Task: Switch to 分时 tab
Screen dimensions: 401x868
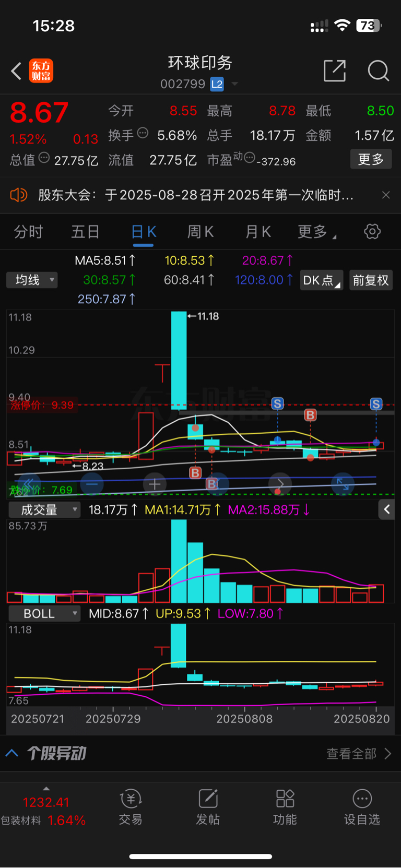Action: click(x=28, y=232)
